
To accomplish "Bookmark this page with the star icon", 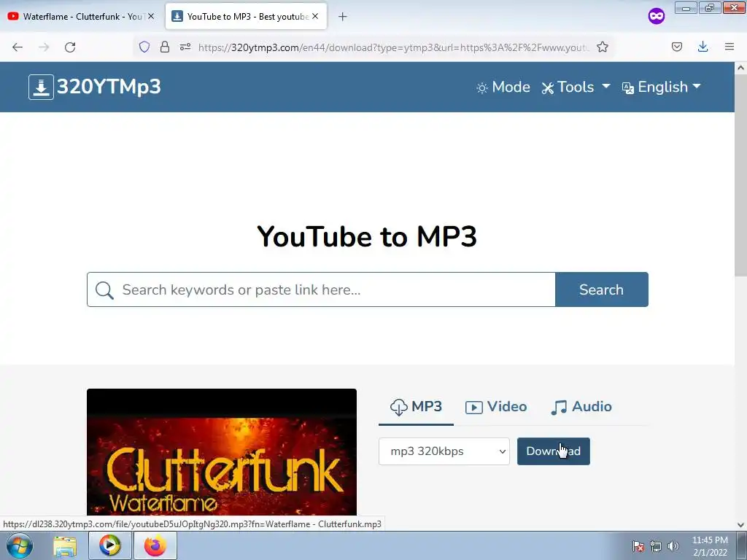I will 603,47.
